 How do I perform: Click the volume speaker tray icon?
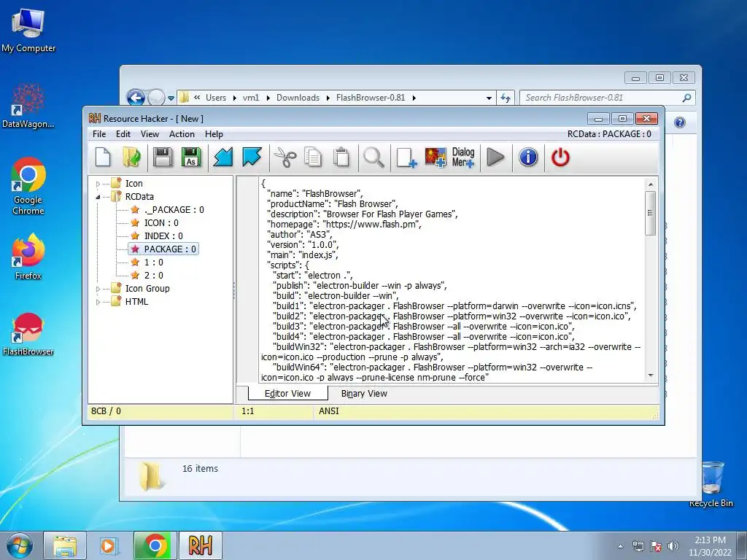coord(673,546)
